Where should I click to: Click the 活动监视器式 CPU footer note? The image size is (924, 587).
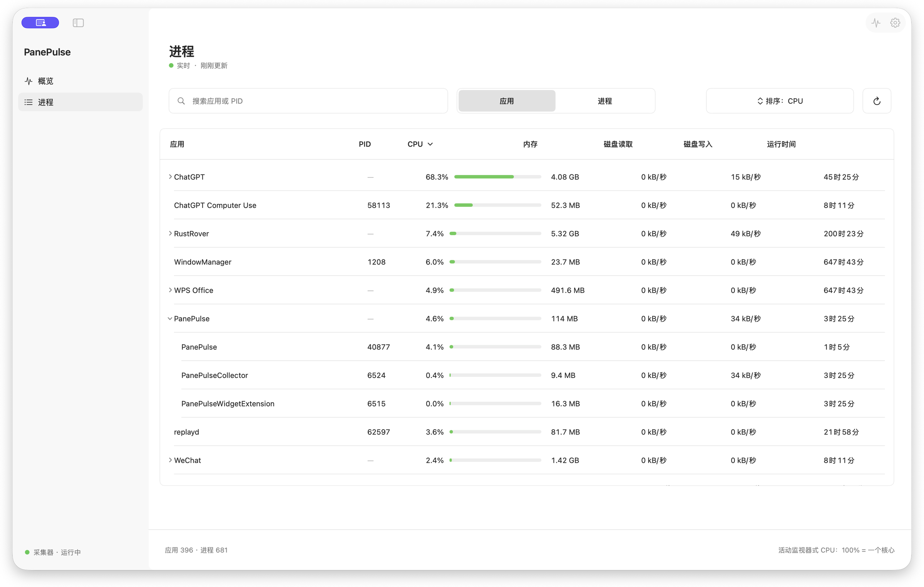coord(836,550)
